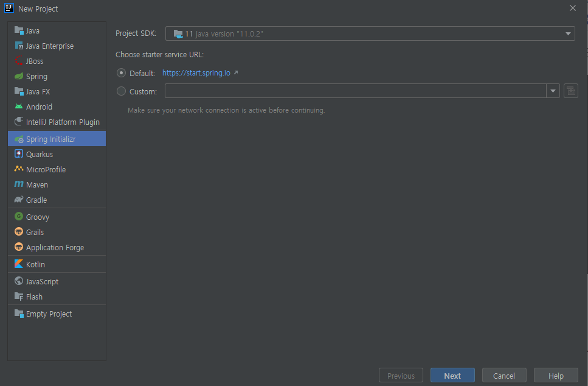Viewport: 588px width, 386px height.
Task: Select the Quarkus list row
Action: tap(57, 154)
